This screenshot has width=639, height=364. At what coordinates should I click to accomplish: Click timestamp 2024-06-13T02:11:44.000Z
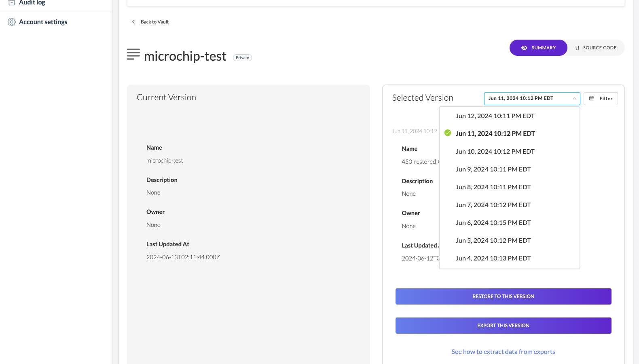pyautogui.click(x=183, y=257)
